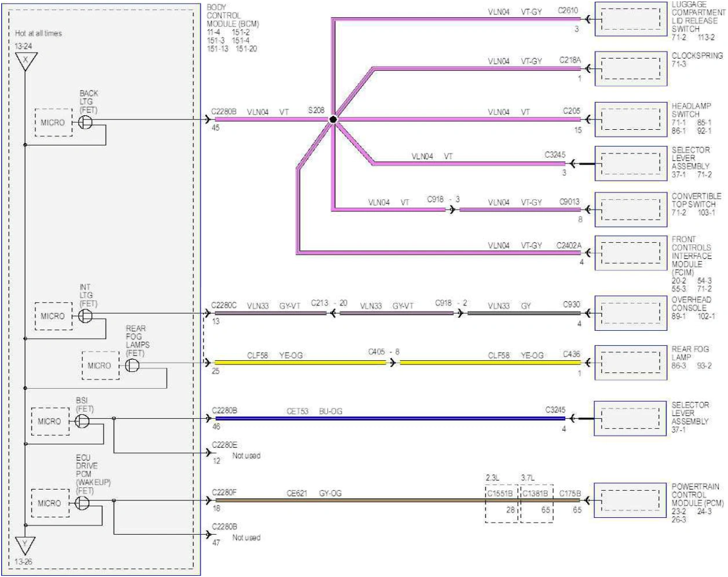Click the C2280F connector label
The height and width of the screenshot is (577, 728).
click(x=224, y=492)
